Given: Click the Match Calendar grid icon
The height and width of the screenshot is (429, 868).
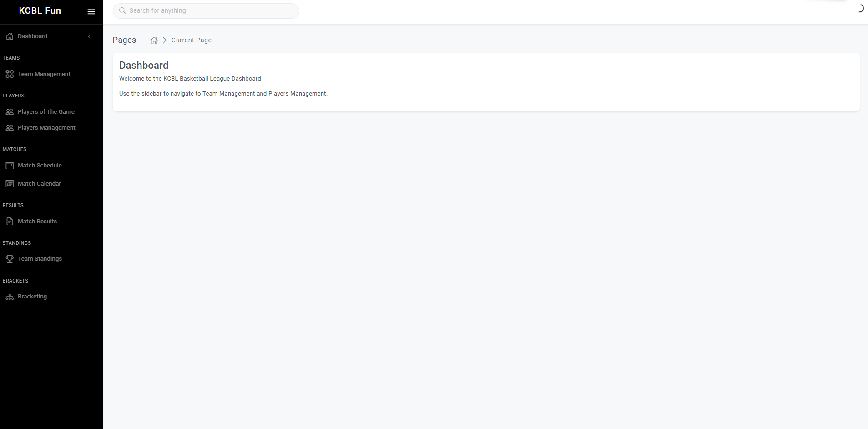Looking at the screenshot, I should tap(10, 184).
